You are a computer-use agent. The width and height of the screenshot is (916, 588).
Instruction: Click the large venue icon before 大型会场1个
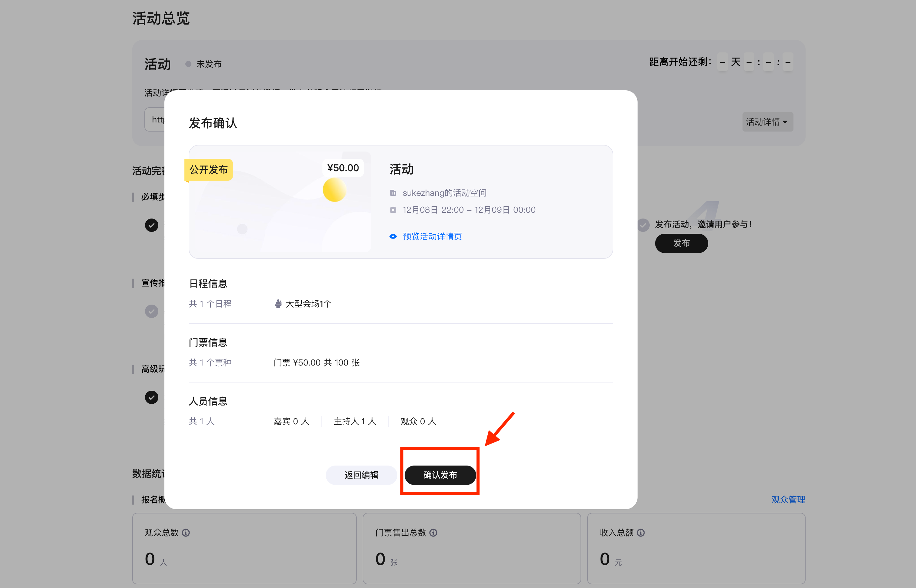[x=278, y=303]
